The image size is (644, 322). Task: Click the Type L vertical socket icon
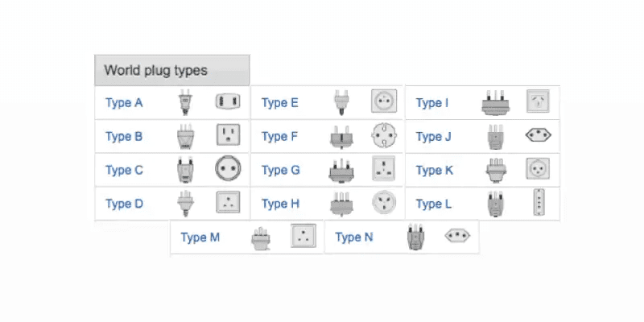coord(539,202)
